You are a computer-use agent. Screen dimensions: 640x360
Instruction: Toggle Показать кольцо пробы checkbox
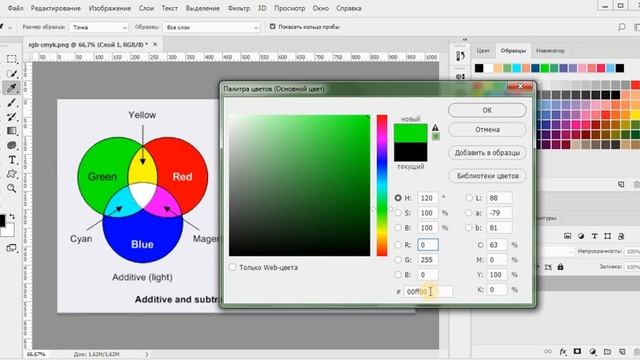point(272,27)
